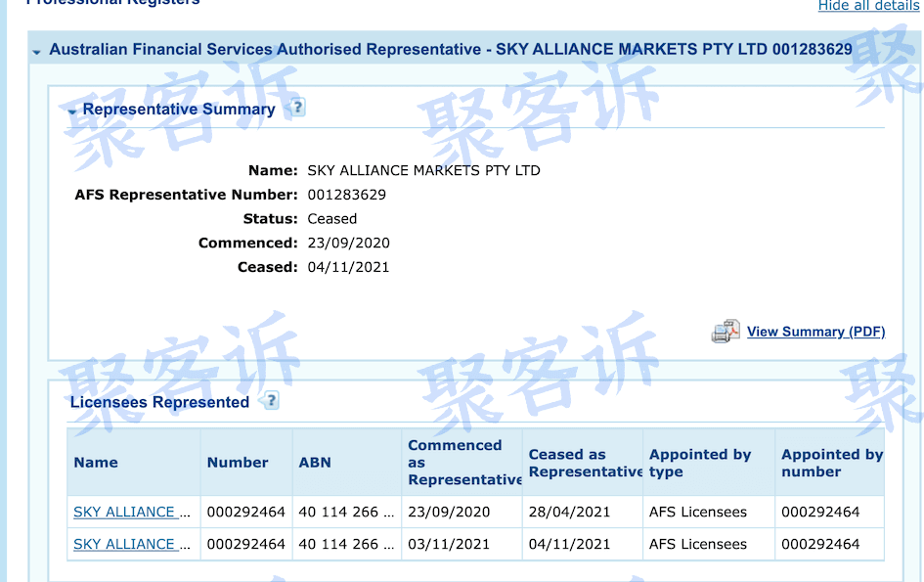Select the AFS Representative Number value 001283629

pyautogui.click(x=346, y=195)
